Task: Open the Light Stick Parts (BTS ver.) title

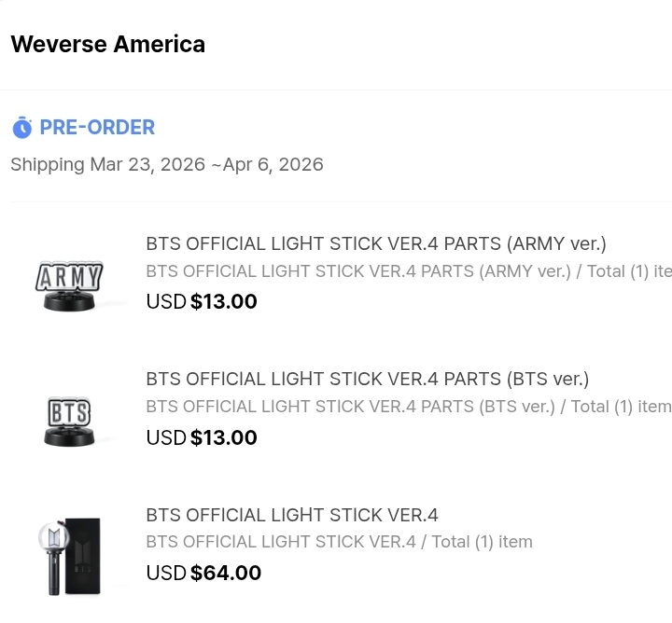Action: tap(367, 380)
